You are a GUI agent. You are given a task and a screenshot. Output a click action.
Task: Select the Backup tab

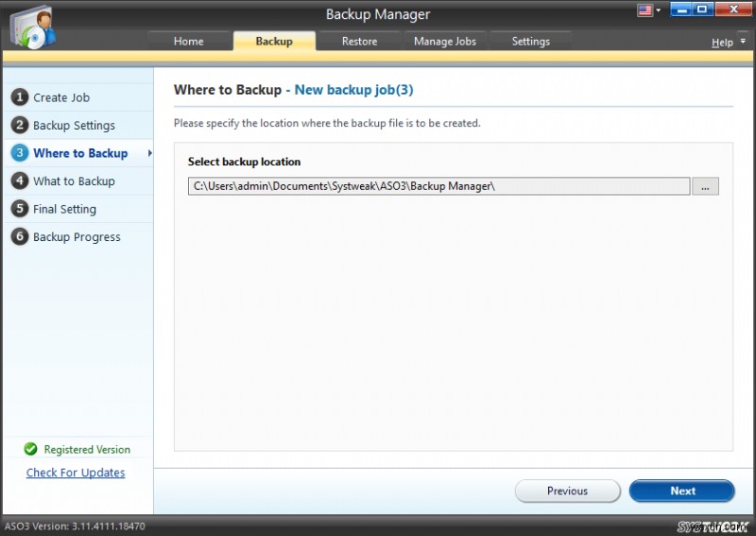274,41
